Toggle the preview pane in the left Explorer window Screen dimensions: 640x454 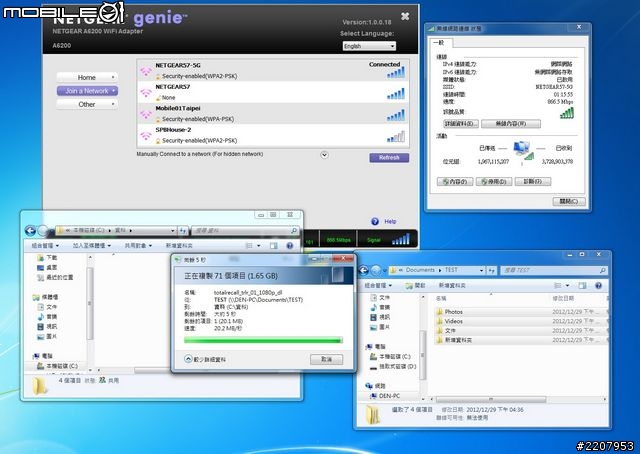point(273,245)
